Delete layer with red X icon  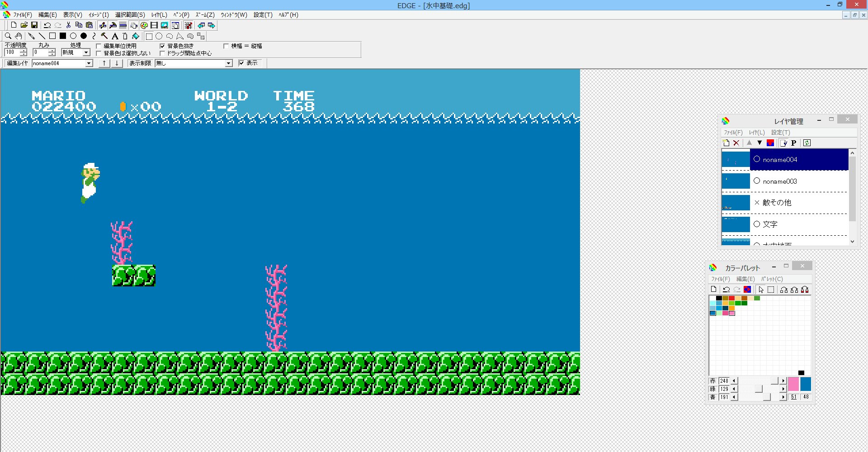(736, 143)
